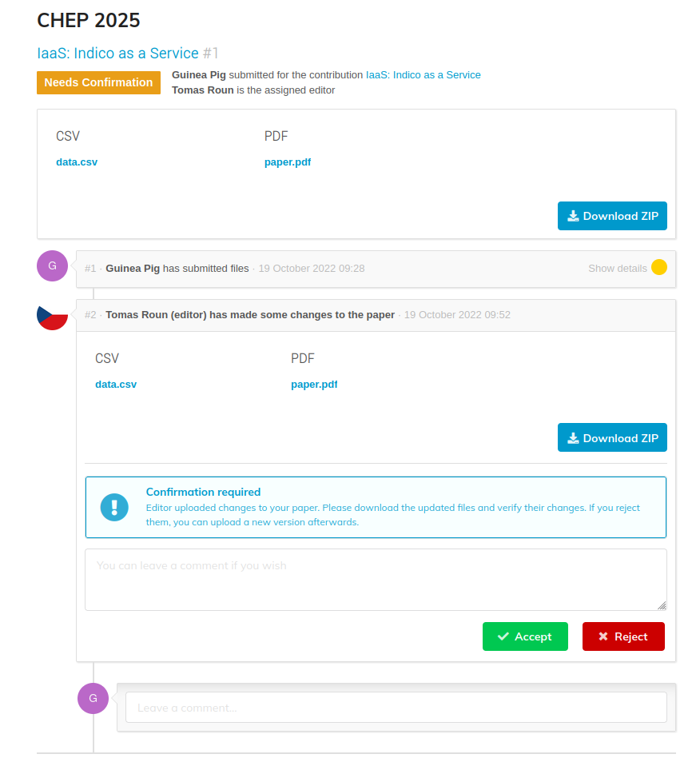Viewport: 700px width, 770px height.
Task: Download ZIP of the editor's revised files
Action: [x=612, y=437]
